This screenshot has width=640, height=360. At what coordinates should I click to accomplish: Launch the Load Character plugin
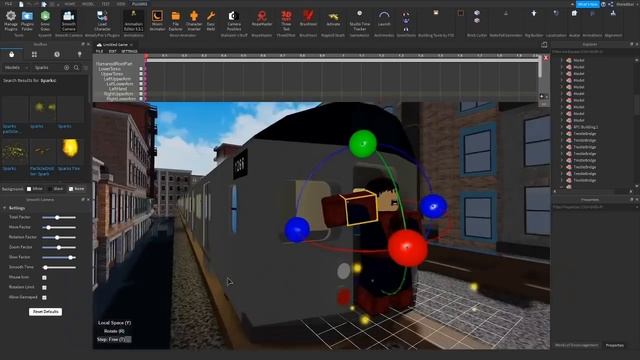tap(102, 20)
